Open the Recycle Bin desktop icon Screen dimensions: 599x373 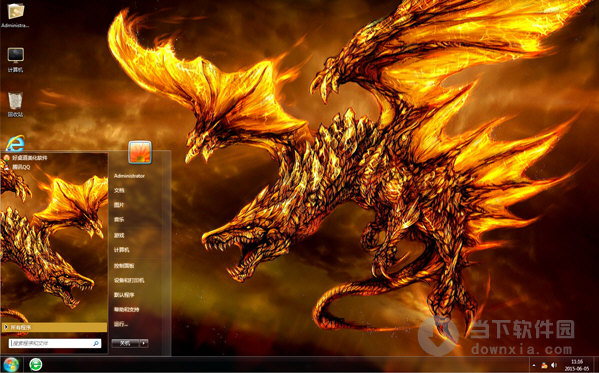coord(15,104)
